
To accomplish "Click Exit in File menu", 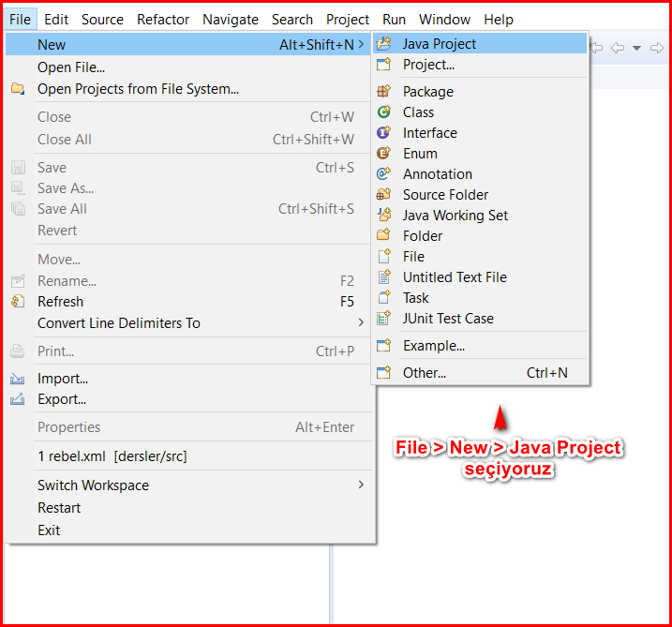I will coord(188,530).
